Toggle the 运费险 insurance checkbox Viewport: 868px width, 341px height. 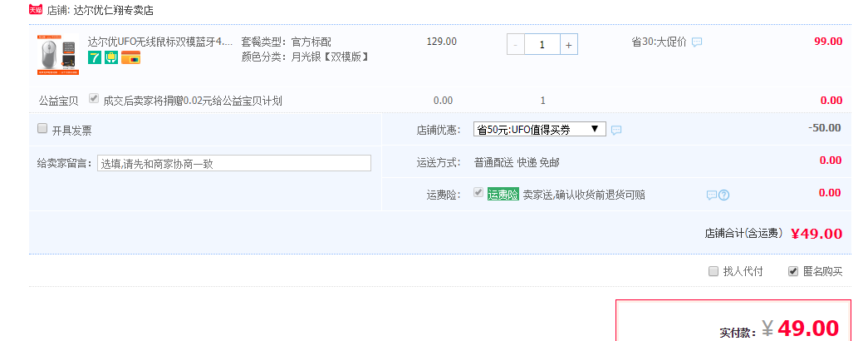click(x=478, y=192)
